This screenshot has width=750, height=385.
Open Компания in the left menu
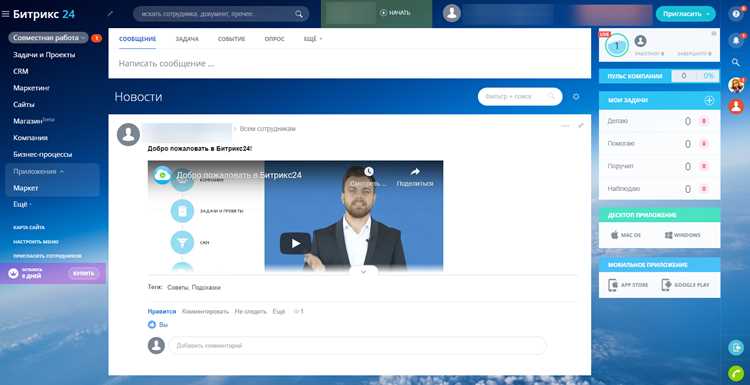tap(30, 138)
